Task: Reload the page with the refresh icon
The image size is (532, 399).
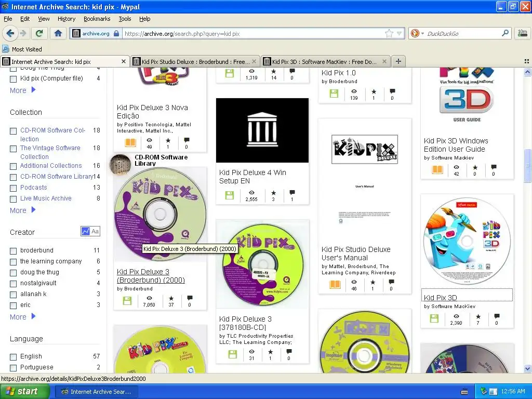Action: tap(39, 33)
